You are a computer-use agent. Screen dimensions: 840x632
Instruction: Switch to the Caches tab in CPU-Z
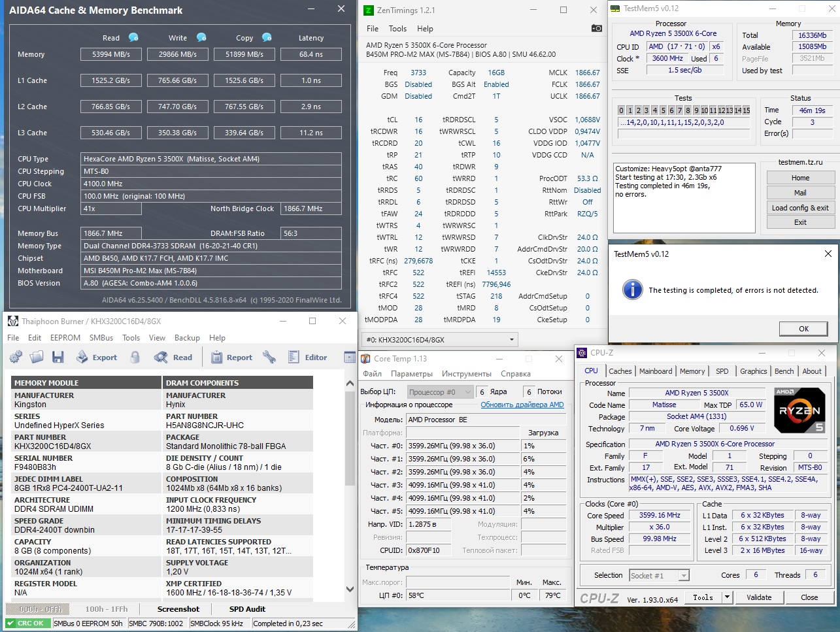[620, 371]
